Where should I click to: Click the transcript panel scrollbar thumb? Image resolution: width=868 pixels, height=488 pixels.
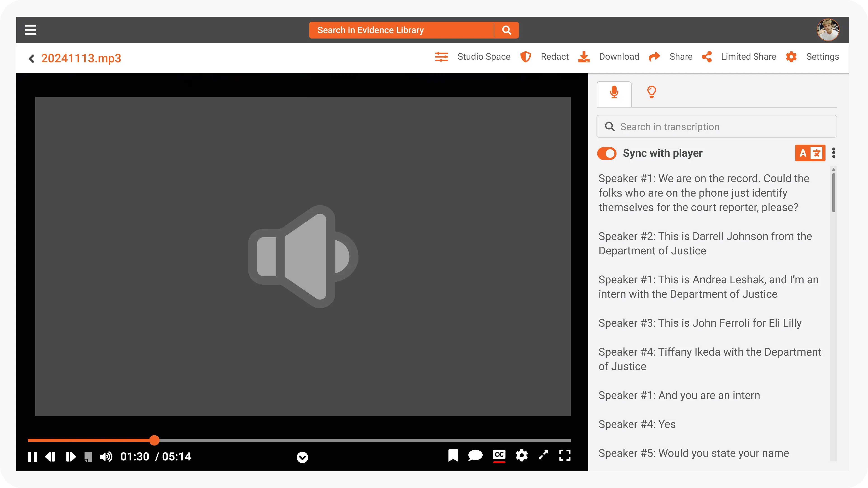(x=834, y=193)
